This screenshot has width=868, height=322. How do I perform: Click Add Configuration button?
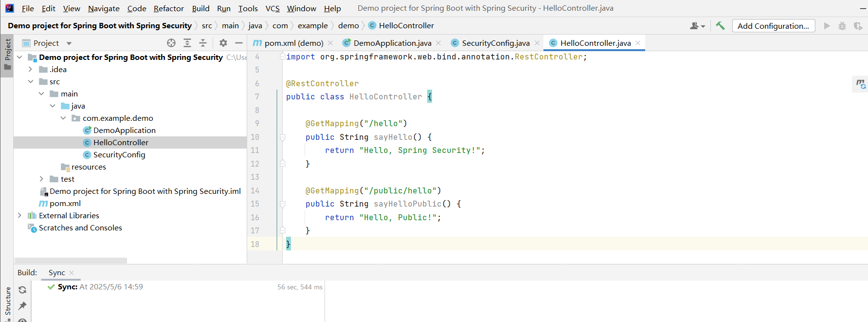coord(773,26)
